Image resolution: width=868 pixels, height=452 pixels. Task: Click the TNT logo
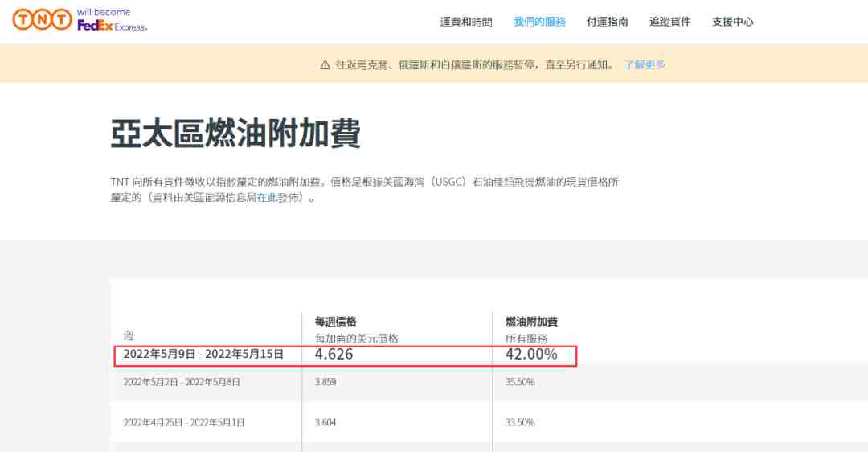pos(42,19)
